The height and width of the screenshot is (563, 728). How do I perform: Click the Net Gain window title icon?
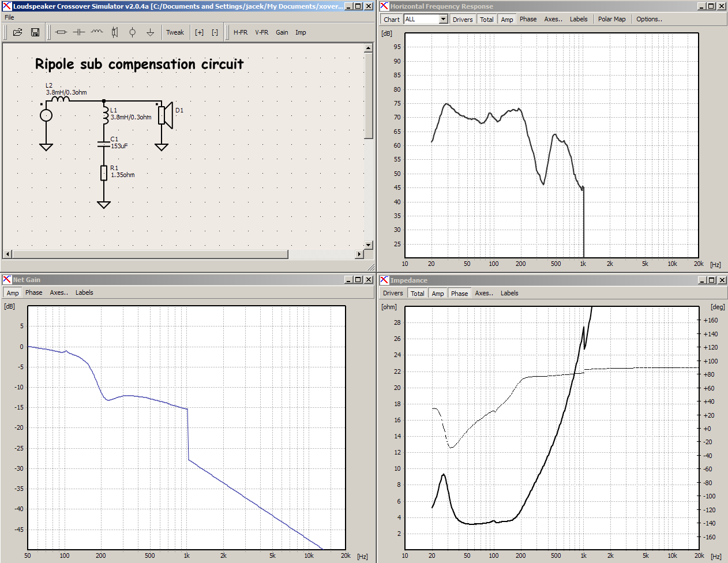[7, 280]
